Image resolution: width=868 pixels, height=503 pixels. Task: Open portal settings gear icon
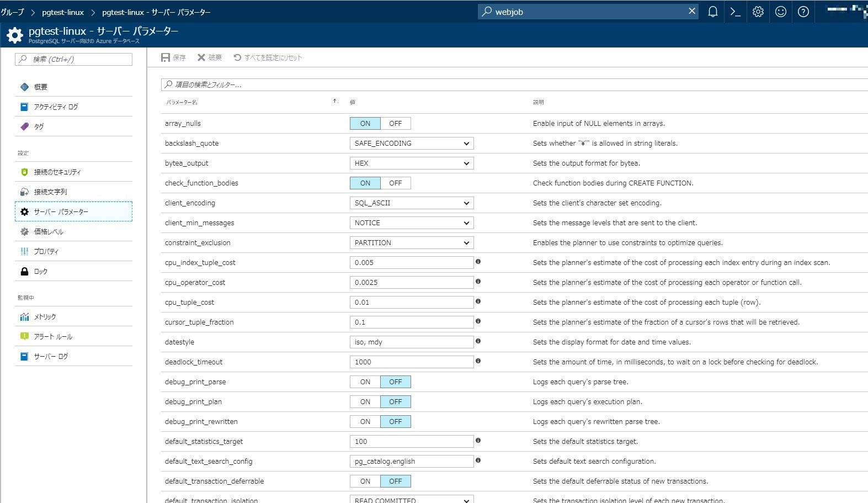[758, 12]
